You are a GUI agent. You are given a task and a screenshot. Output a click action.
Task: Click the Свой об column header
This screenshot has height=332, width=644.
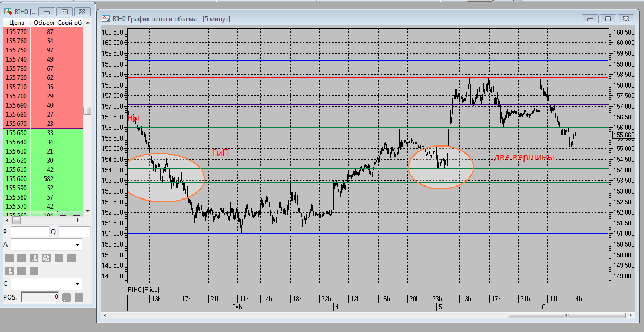pos(70,23)
